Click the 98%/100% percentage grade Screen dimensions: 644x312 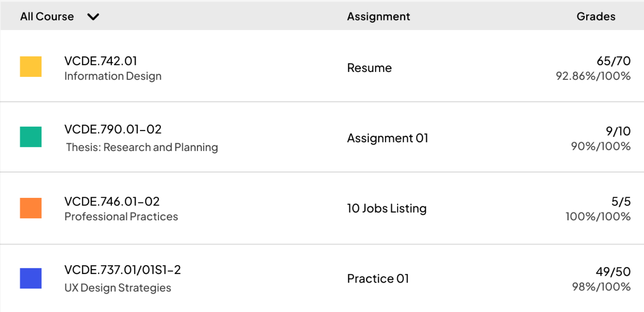(601, 287)
